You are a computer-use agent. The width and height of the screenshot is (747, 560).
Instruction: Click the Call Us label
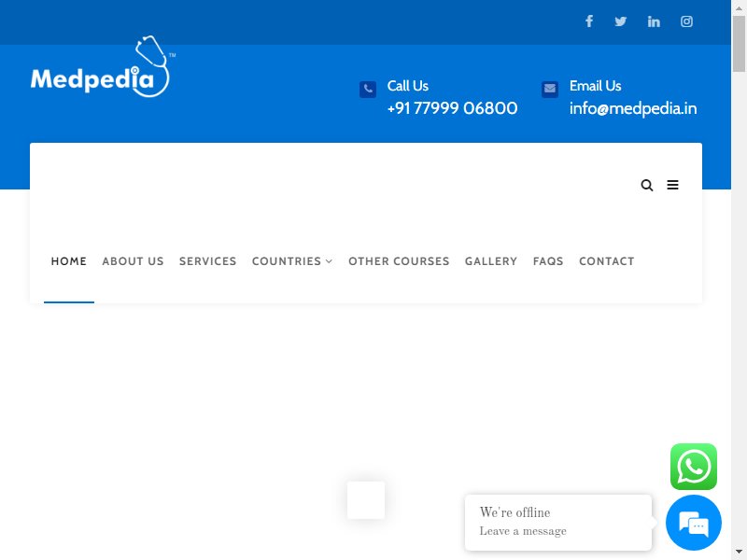[408, 86]
